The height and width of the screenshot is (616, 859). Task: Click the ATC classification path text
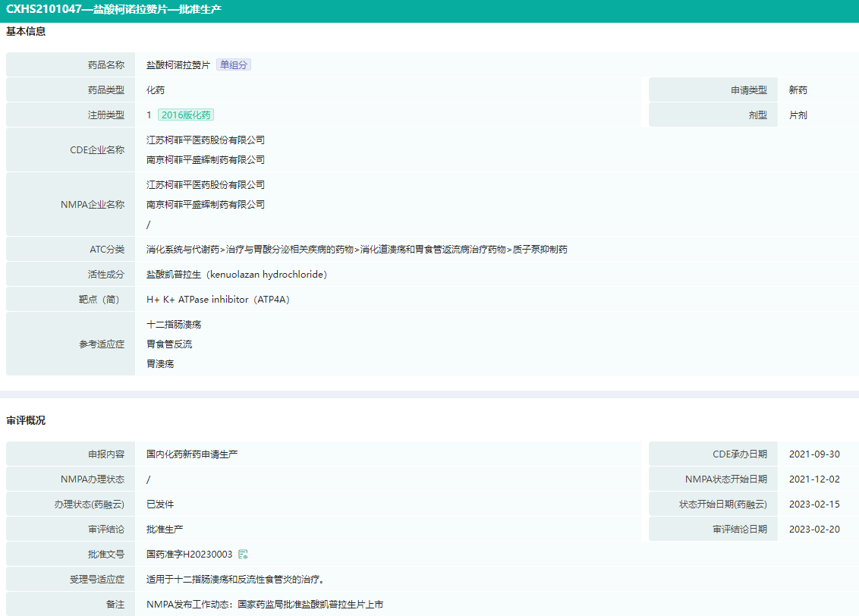pos(357,250)
